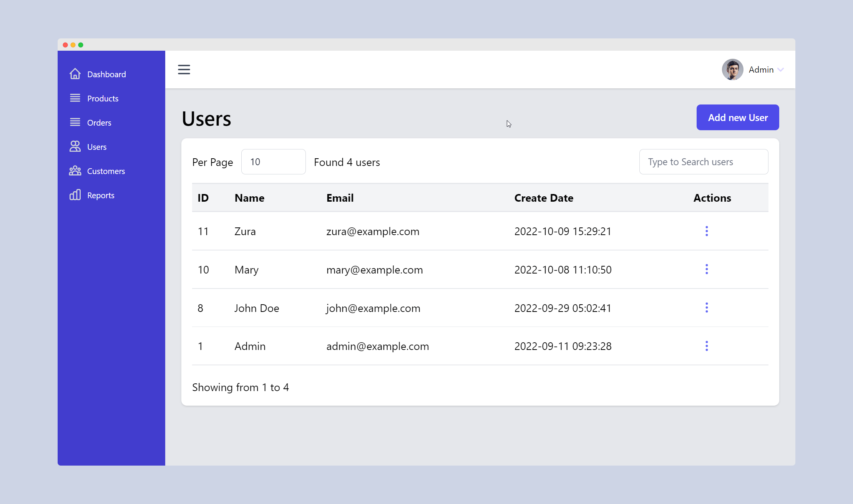Focus the Type to Search users field
The height and width of the screenshot is (504, 853).
tap(704, 162)
